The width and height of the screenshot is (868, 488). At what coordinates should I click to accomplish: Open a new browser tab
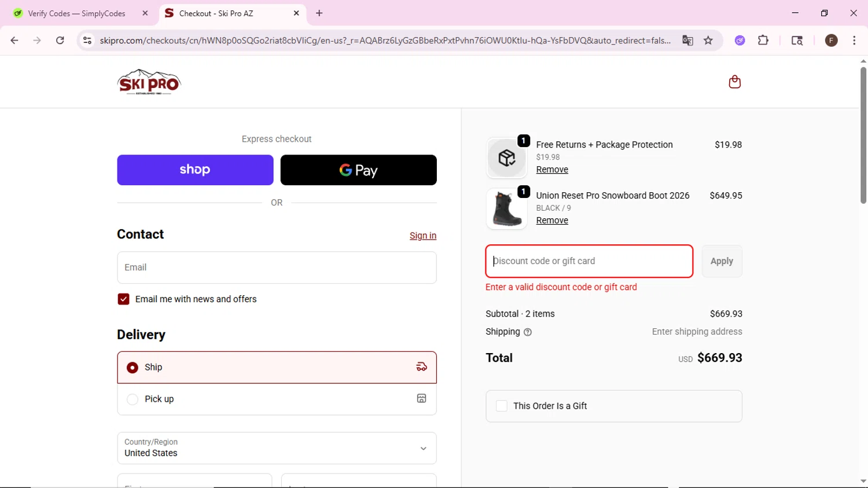pyautogui.click(x=319, y=13)
